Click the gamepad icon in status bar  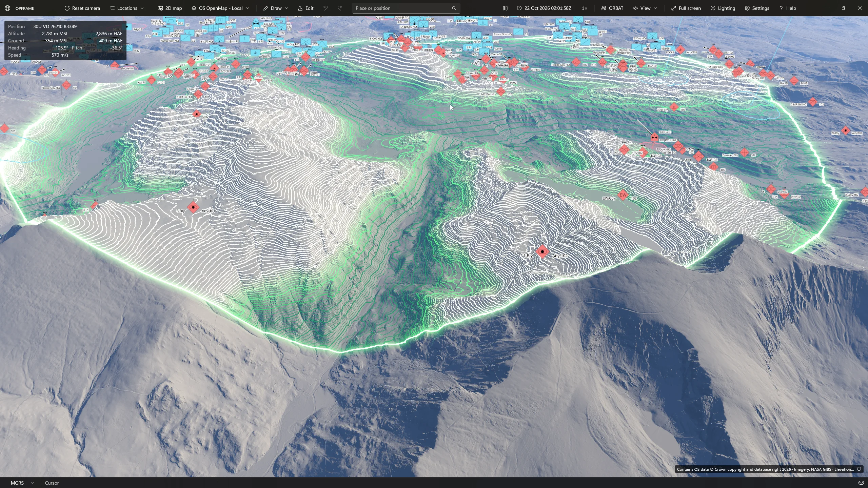point(861,483)
